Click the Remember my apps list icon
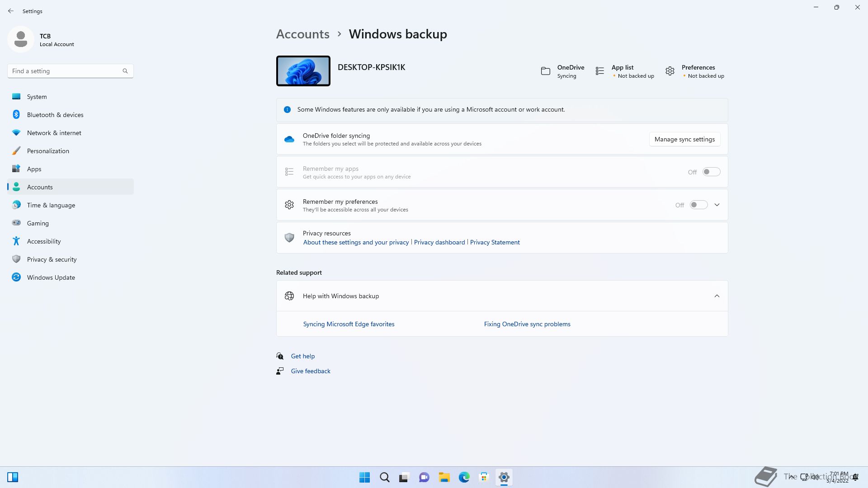 (289, 172)
